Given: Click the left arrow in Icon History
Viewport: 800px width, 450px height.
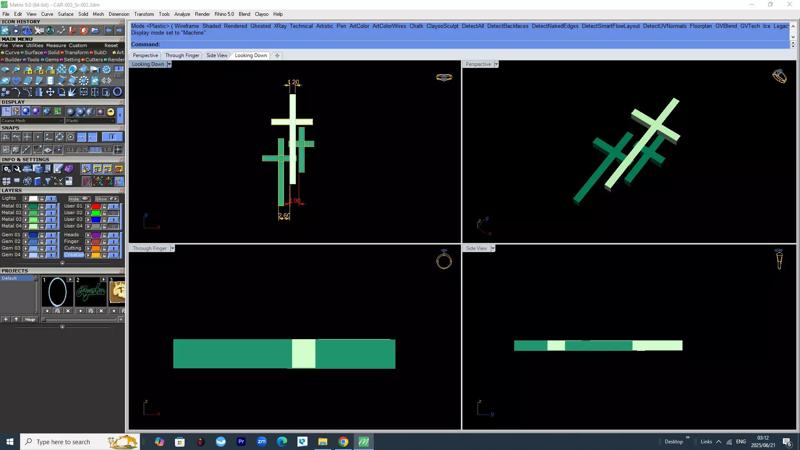Looking at the screenshot, I should coord(108,30).
